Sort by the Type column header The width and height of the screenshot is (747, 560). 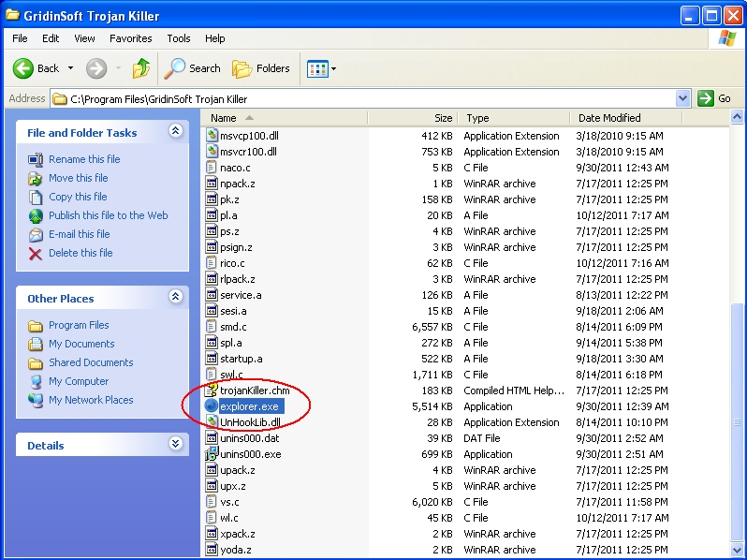514,118
